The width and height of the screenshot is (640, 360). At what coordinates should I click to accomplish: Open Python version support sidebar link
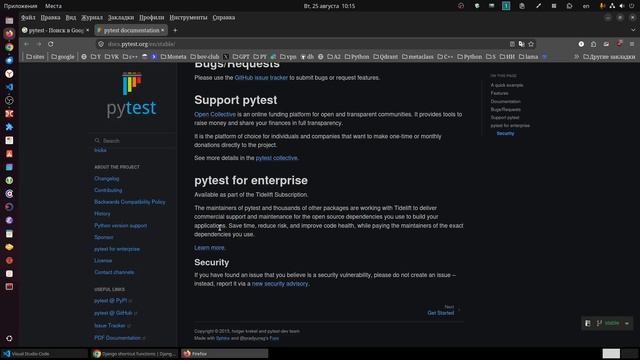click(x=120, y=226)
